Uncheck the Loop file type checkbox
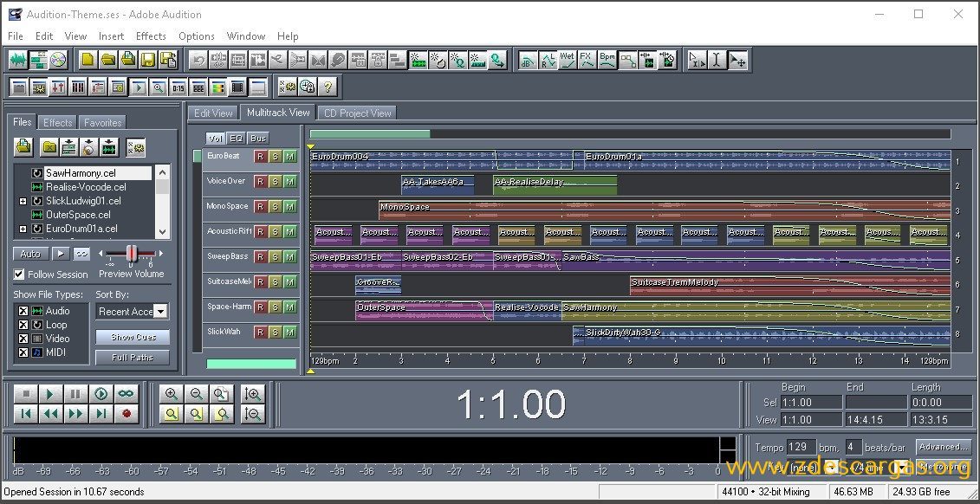Viewport: 980px width, 504px height. click(x=23, y=325)
